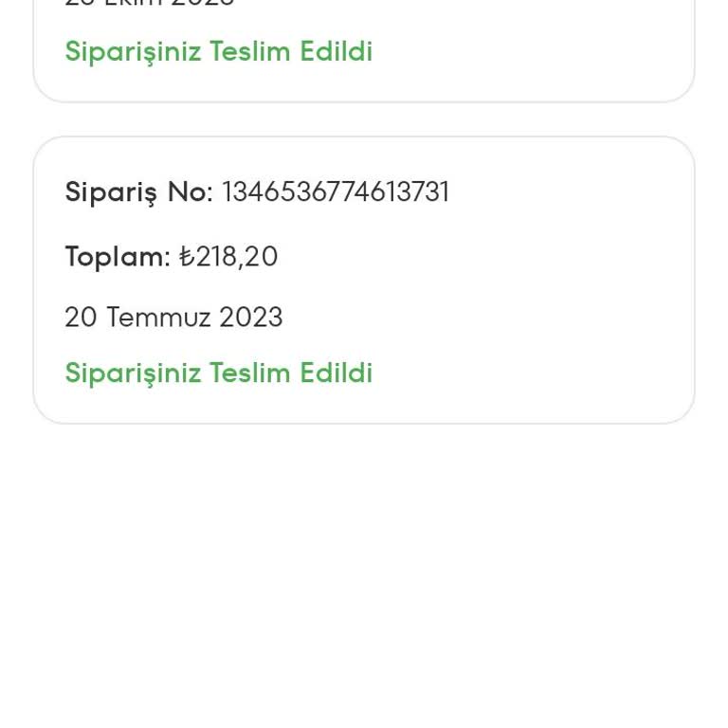Viewport: 728px width, 728px height.
Task: Tap the year 2023 below the total
Action: pos(251,318)
